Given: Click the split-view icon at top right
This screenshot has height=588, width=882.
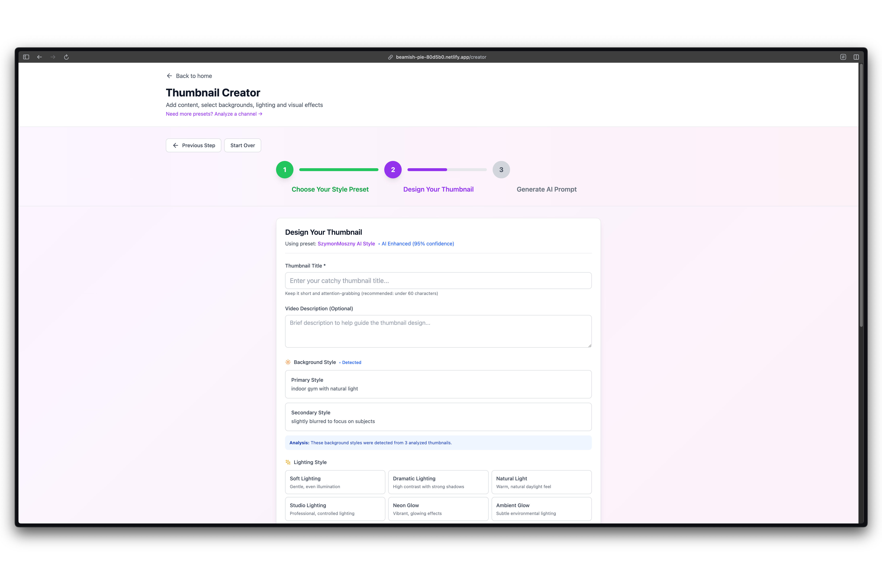Looking at the screenshot, I should coord(856,57).
